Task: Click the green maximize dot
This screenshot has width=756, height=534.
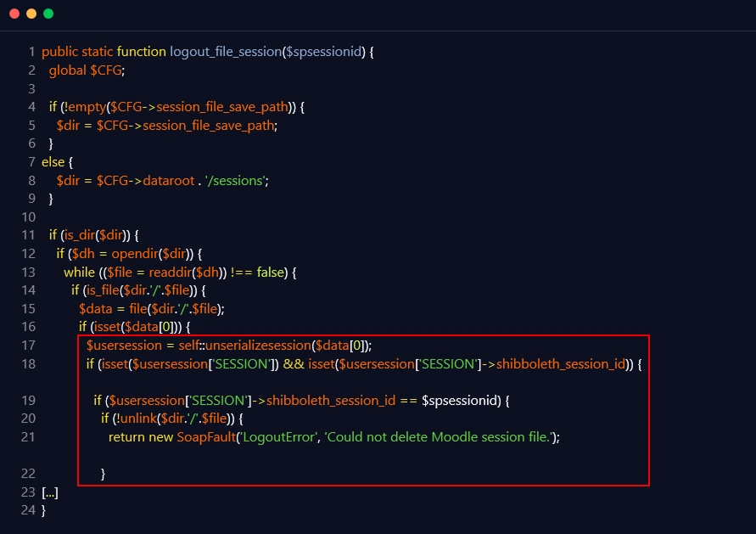Action: tap(48, 14)
